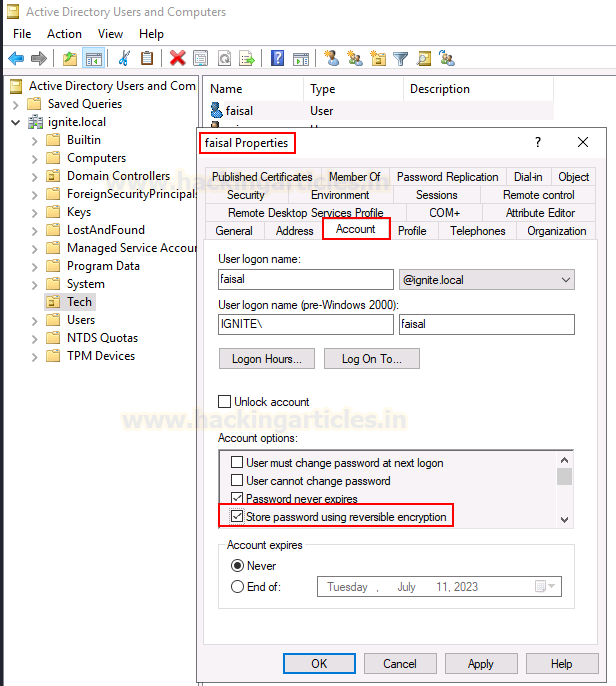The image size is (616, 686).
Task: Toggle the Show/Hide Console Tree icon
Action: (94, 58)
